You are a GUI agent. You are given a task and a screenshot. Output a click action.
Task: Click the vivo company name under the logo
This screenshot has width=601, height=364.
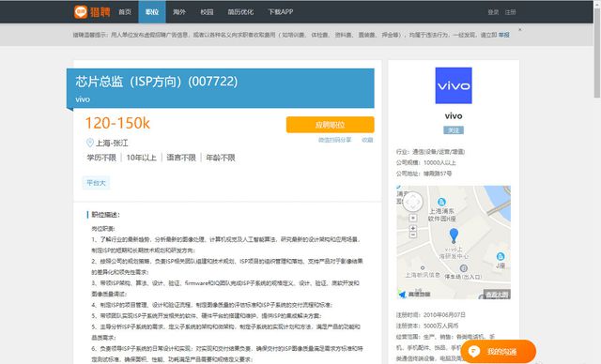tap(454, 116)
